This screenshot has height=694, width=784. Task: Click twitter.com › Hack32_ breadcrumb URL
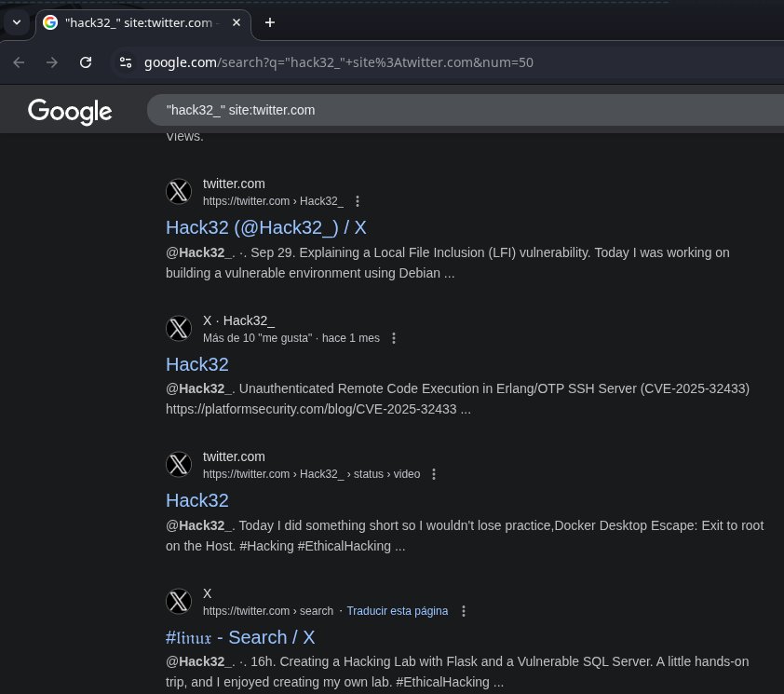click(x=273, y=201)
